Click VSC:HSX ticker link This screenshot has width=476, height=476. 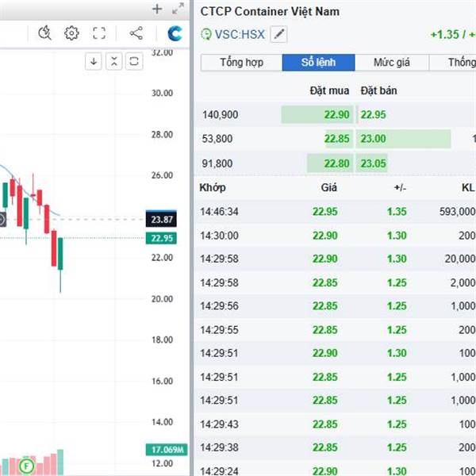pyautogui.click(x=240, y=34)
